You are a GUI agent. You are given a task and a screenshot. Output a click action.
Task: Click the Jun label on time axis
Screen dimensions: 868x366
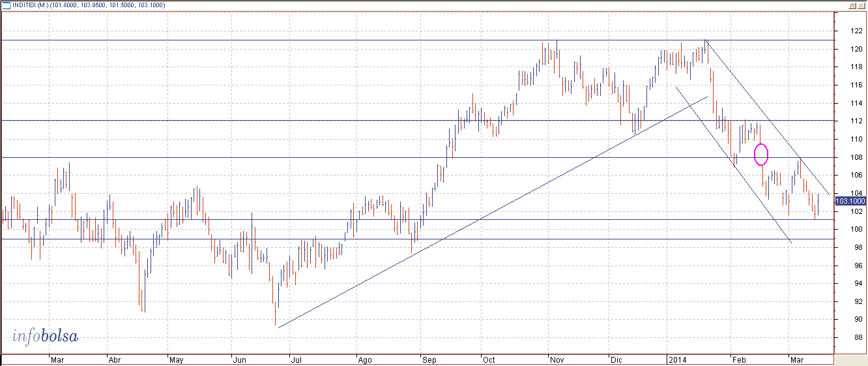[239, 359]
